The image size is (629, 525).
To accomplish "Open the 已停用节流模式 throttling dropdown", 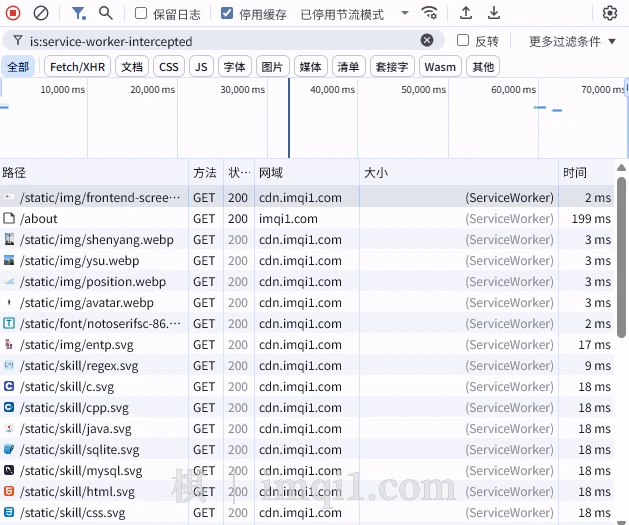I will point(355,14).
